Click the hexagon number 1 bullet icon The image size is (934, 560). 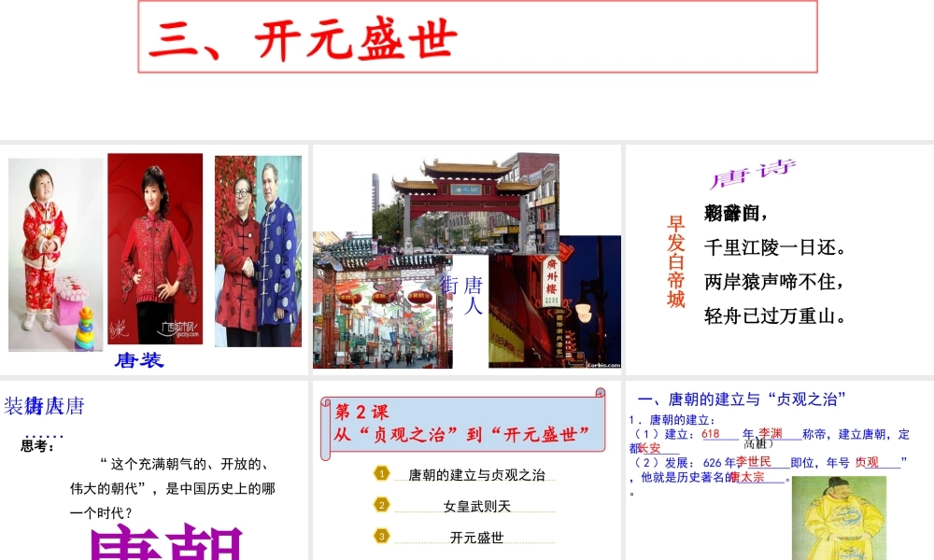pos(381,474)
